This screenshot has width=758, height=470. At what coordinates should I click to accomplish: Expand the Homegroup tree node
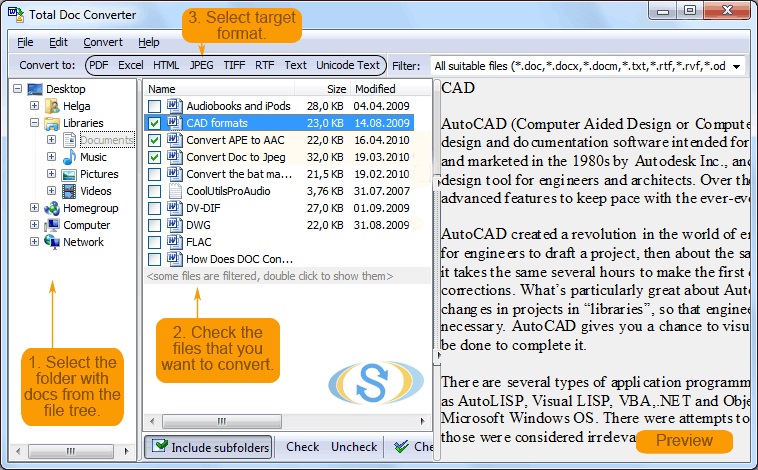(x=34, y=207)
